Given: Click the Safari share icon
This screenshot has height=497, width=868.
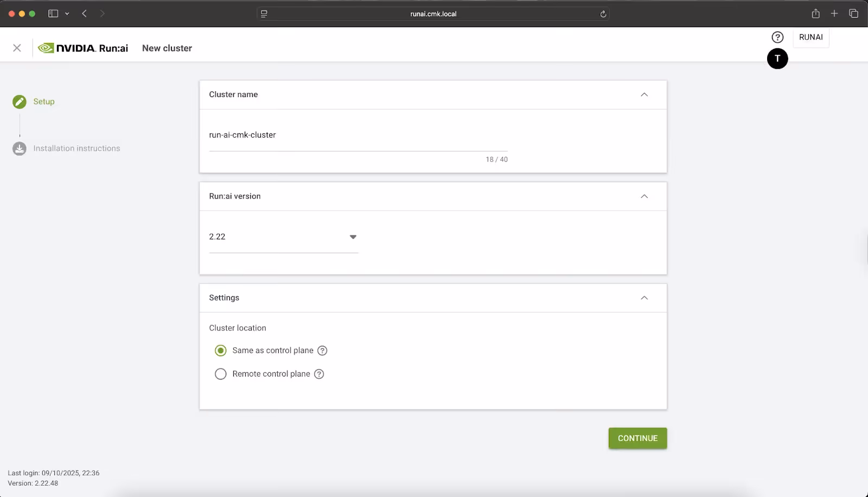Looking at the screenshot, I should point(815,13).
